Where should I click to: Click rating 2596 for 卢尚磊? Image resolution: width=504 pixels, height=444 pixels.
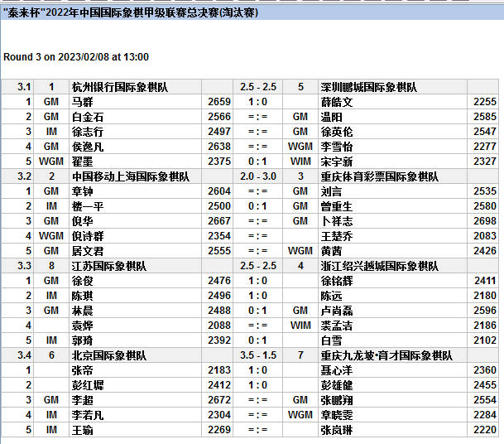click(x=485, y=311)
